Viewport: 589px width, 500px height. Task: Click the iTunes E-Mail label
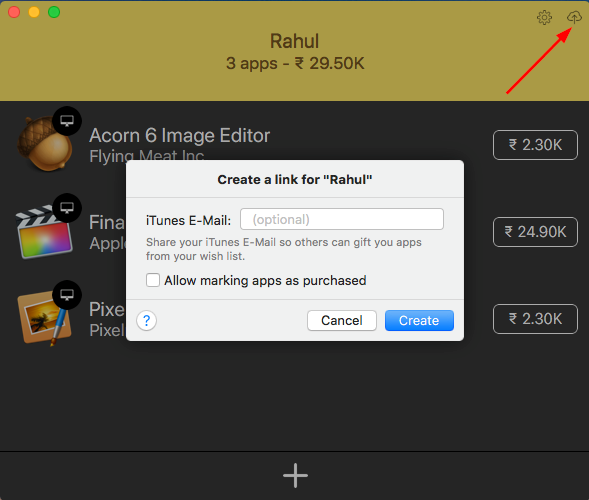pyautogui.click(x=189, y=220)
